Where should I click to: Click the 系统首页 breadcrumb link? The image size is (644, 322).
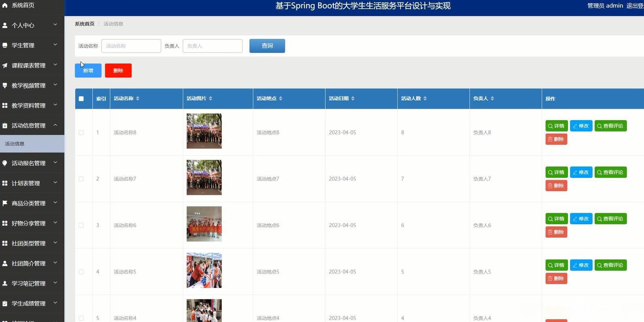[85, 24]
